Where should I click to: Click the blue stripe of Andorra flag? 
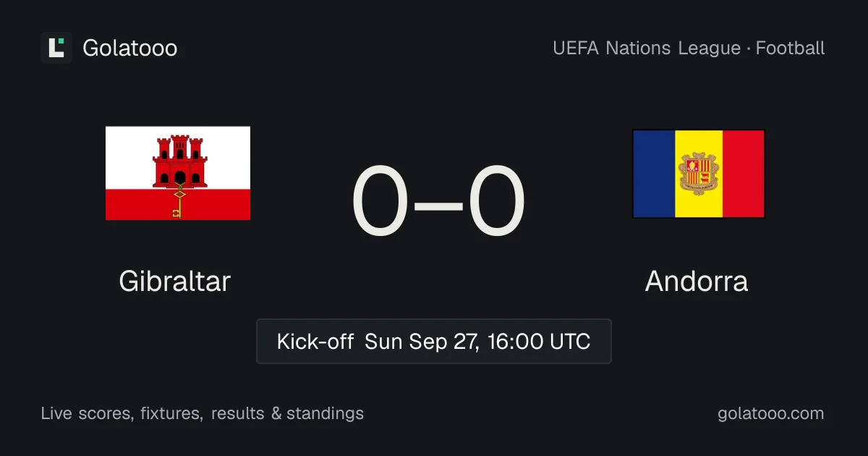pyautogui.click(x=655, y=174)
